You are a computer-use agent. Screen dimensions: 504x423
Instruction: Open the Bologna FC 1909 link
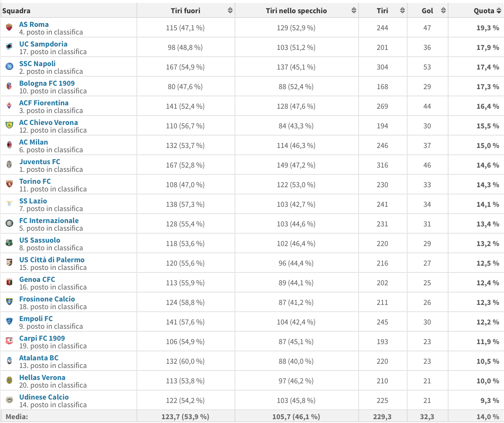tap(47, 83)
